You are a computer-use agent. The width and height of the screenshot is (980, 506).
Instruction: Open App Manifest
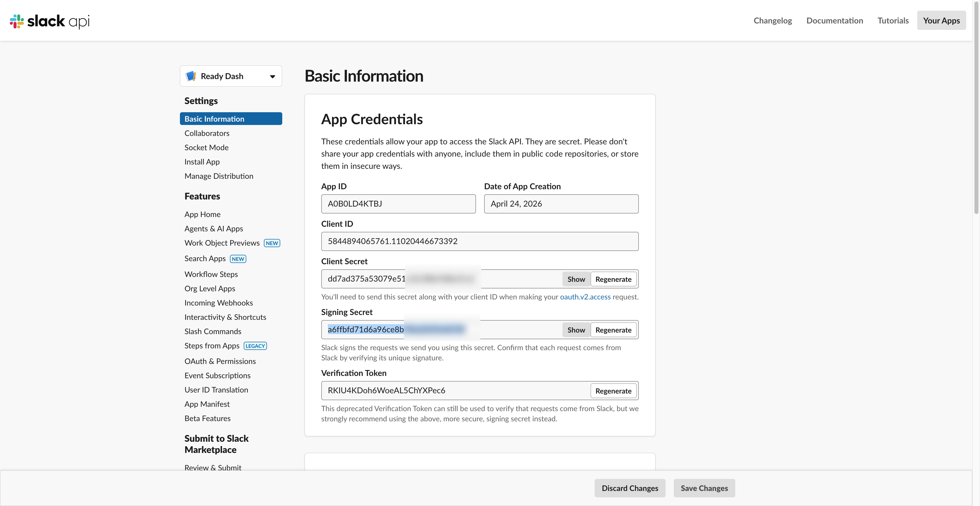coord(207,404)
